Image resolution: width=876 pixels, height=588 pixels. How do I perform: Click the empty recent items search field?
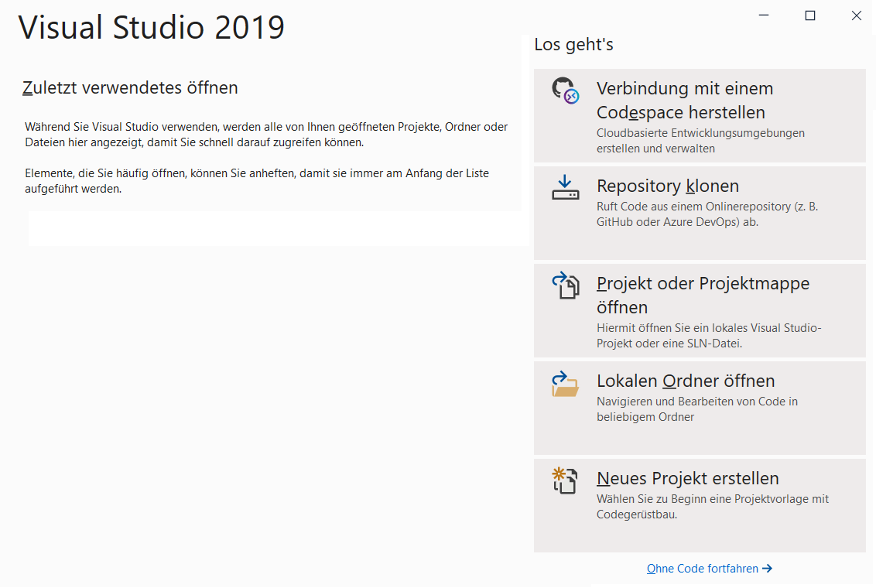pyautogui.click(x=279, y=227)
